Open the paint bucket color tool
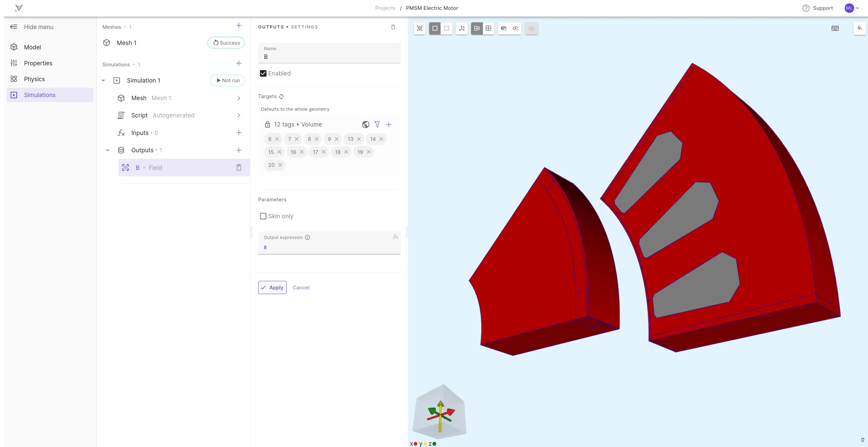This screenshot has height=447, width=868. pyautogui.click(x=860, y=28)
